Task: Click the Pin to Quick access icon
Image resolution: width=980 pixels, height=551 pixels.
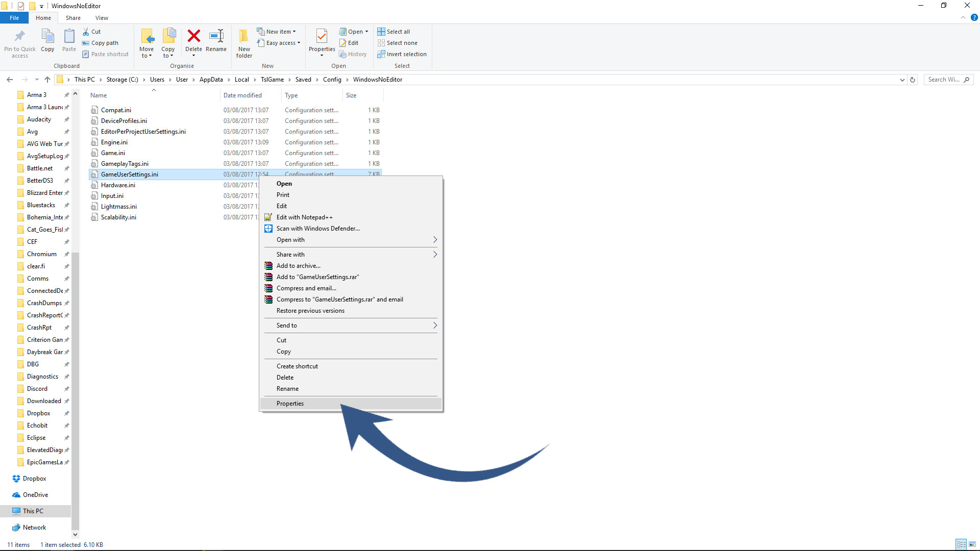Action: click(x=19, y=36)
